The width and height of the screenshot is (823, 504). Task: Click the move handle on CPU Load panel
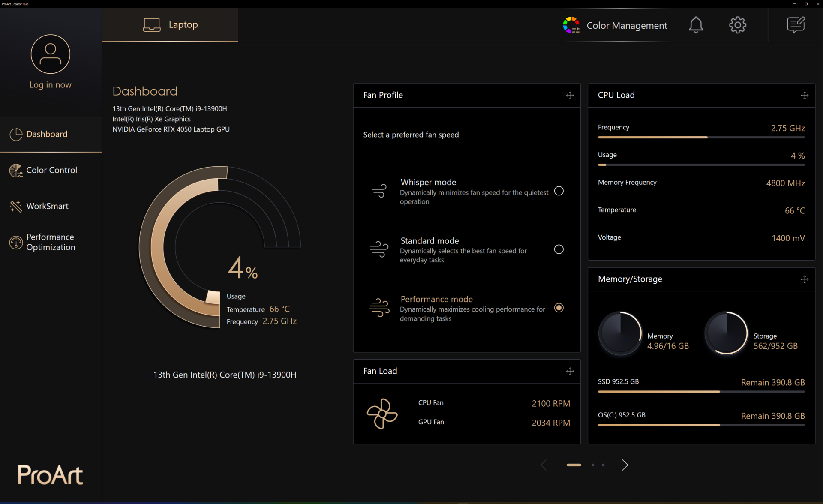[804, 95]
